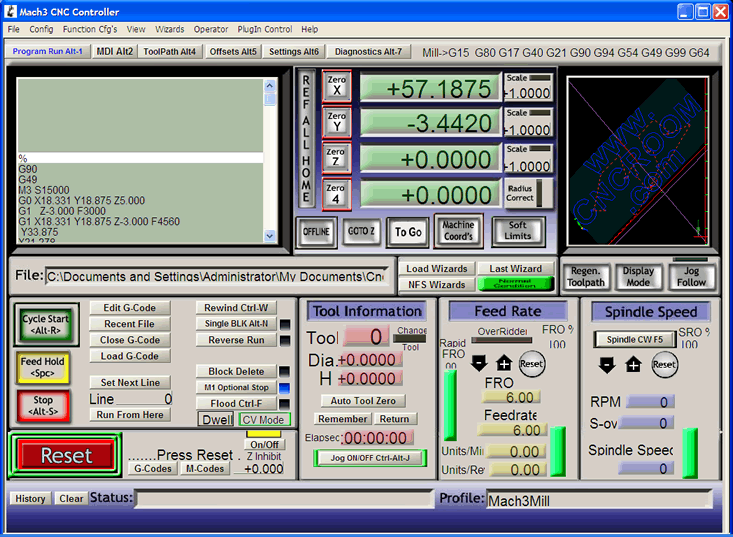Click the X axis DRO value +57.1875
This screenshot has width=733, height=537.
coord(430,88)
